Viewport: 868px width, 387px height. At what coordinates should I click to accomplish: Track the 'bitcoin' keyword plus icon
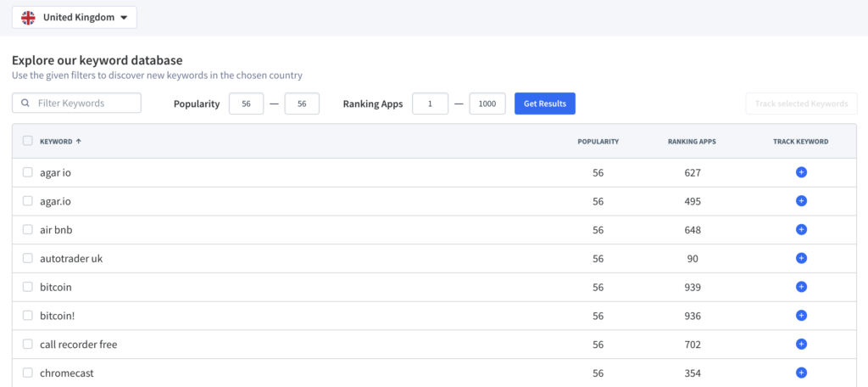[801, 287]
